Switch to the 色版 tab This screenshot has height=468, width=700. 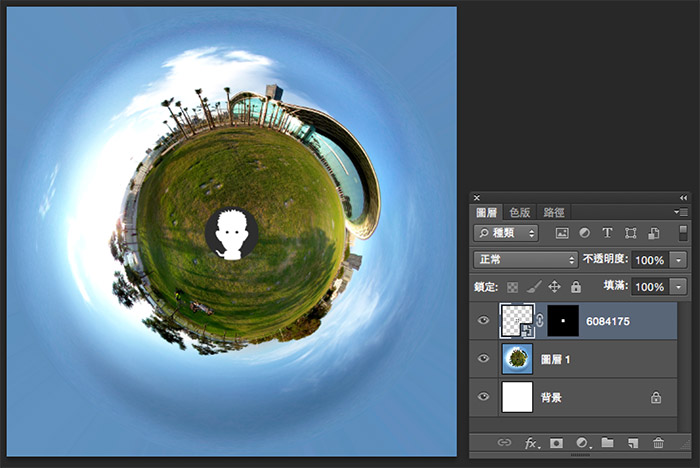tap(520, 212)
